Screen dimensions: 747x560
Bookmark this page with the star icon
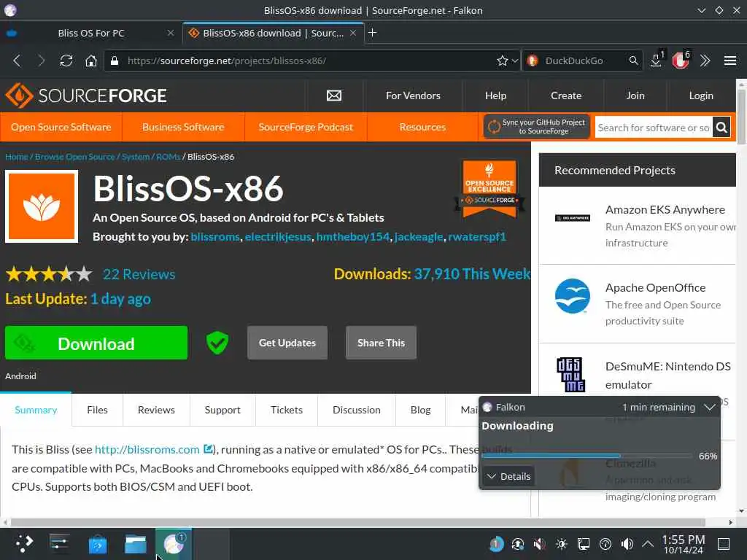[502, 61]
